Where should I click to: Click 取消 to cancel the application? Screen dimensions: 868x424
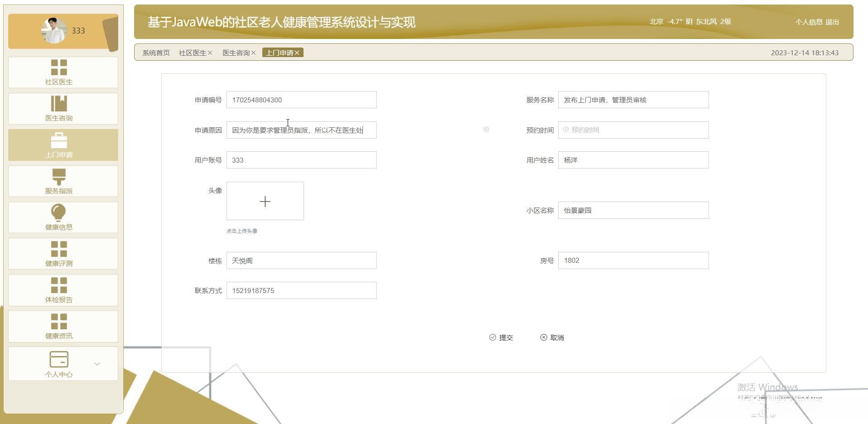(x=552, y=337)
